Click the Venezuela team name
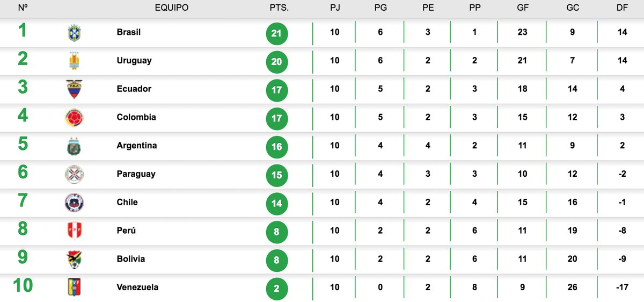This screenshot has width=644, height=302. (137, 287)
